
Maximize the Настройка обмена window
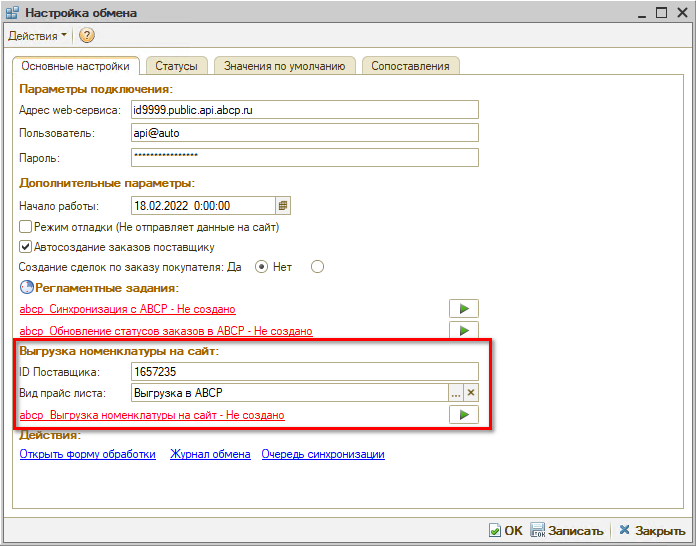click(x=661, y=12)
